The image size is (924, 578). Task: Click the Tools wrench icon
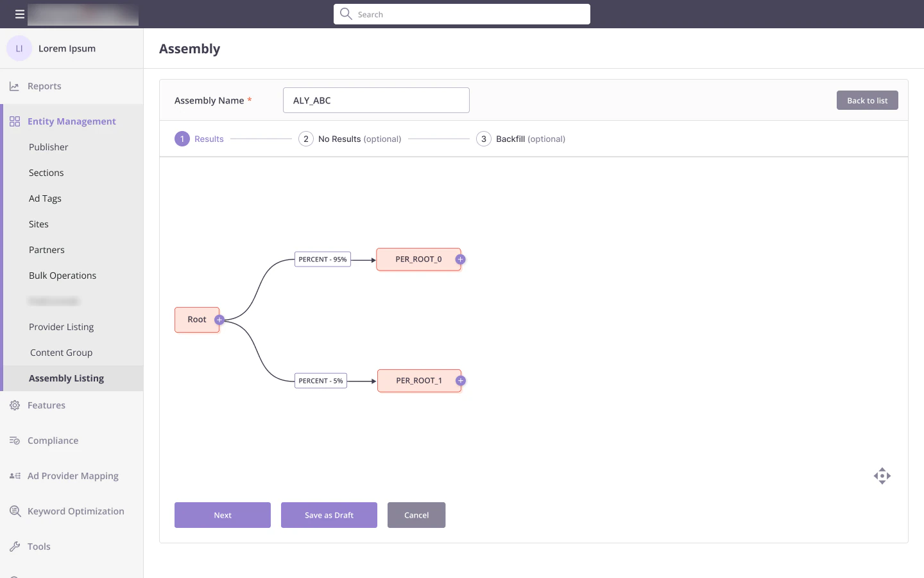click(x=15, y=547)
